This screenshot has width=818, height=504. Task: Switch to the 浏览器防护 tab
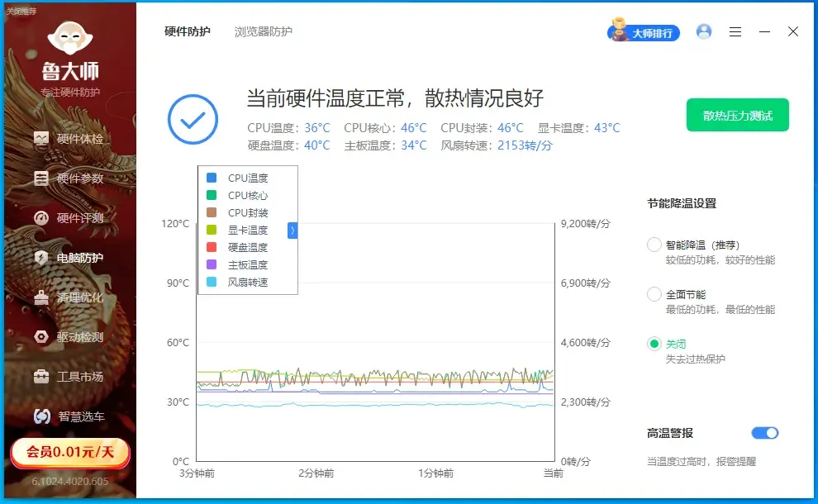click(x=264, y=32)
